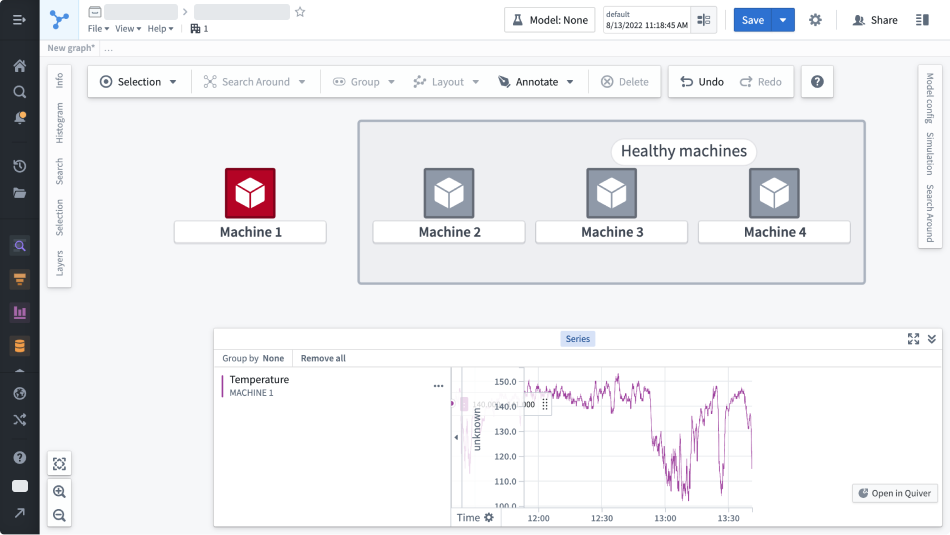Open the purple chart app icon
The width and height of the screenshot is (950, 535).
pyautogui.click(x=19, y=313)
